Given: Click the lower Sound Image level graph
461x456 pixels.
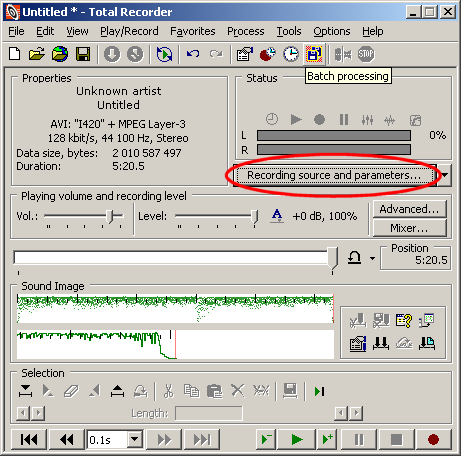Looking at the screenshot, I should pyautogui.click(x=175, y=344).
